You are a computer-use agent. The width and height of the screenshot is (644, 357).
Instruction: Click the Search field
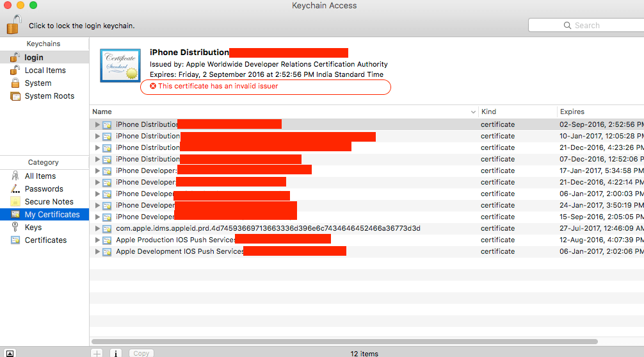586,25
